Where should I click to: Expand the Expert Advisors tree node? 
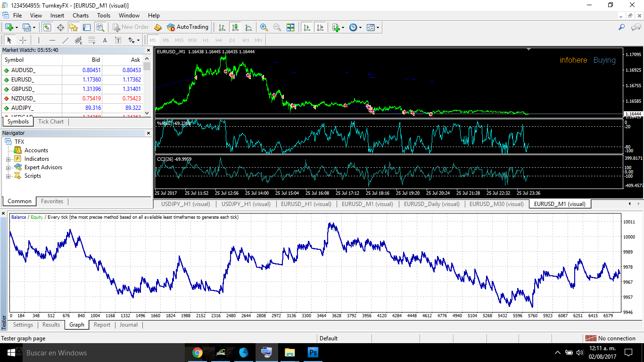tap(8, 168)
